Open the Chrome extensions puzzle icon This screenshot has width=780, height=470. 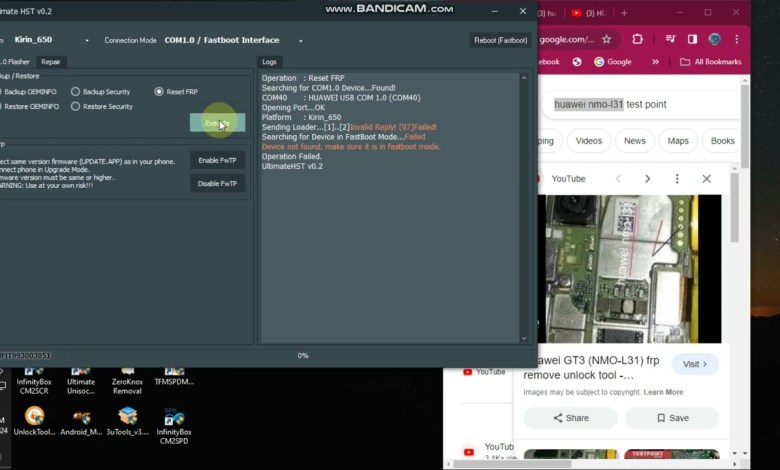637,39
